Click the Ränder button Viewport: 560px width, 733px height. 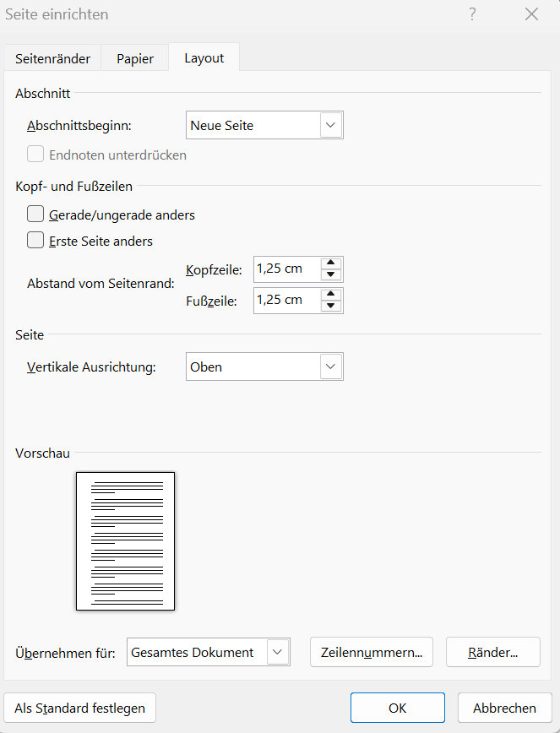click(x=492, y=652)
